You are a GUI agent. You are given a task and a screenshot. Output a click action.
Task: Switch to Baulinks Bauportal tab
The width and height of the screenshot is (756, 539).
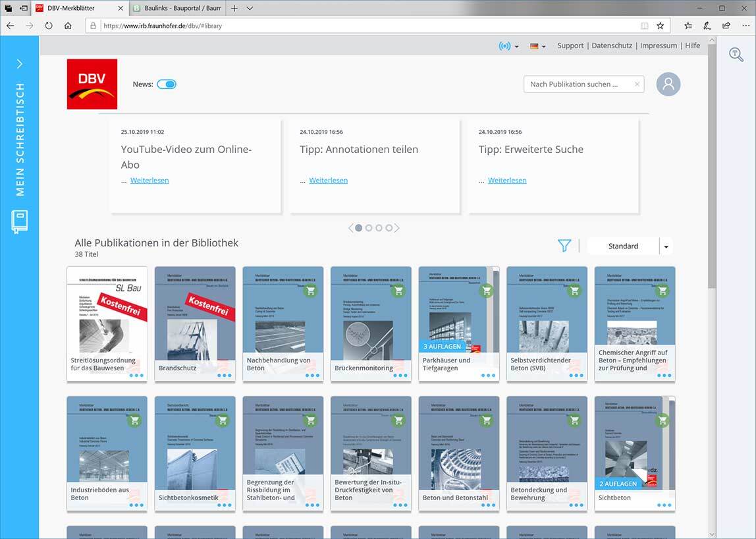(177, 8)
